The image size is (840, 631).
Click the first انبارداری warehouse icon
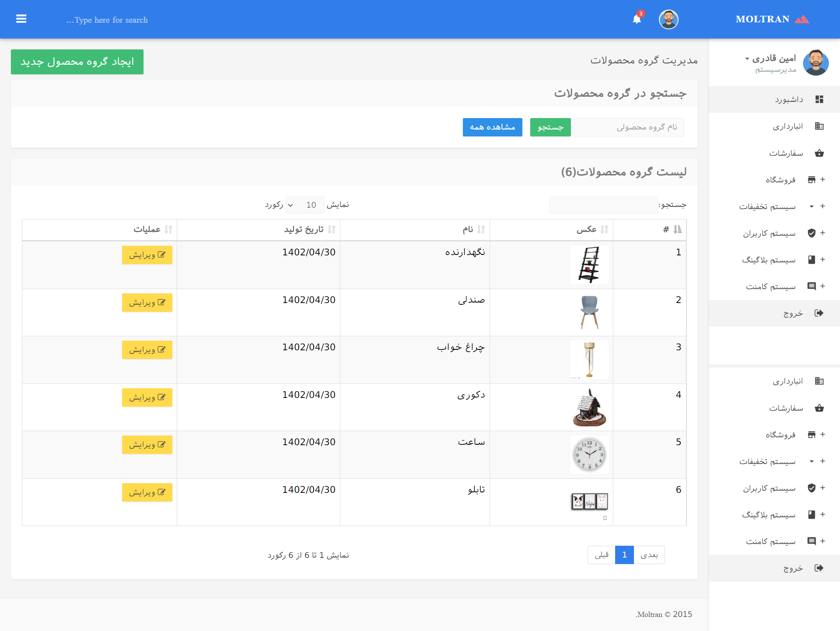(819, 126)
